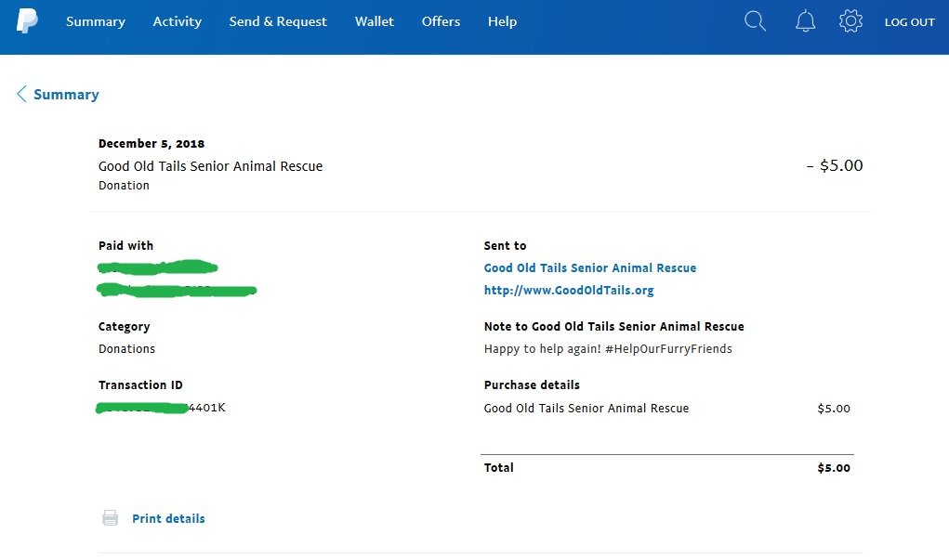The width and height of the screenshot is (949, 560).
Task: Select the header amount – $5.00
Action: coord(835,165)
